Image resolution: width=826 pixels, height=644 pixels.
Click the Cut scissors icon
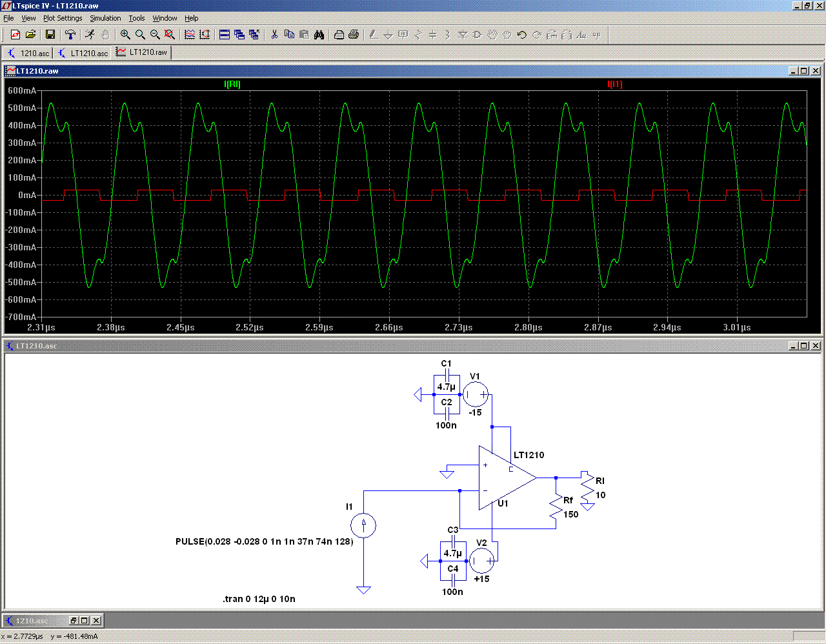pyautogui.click(x=274, y=35)
